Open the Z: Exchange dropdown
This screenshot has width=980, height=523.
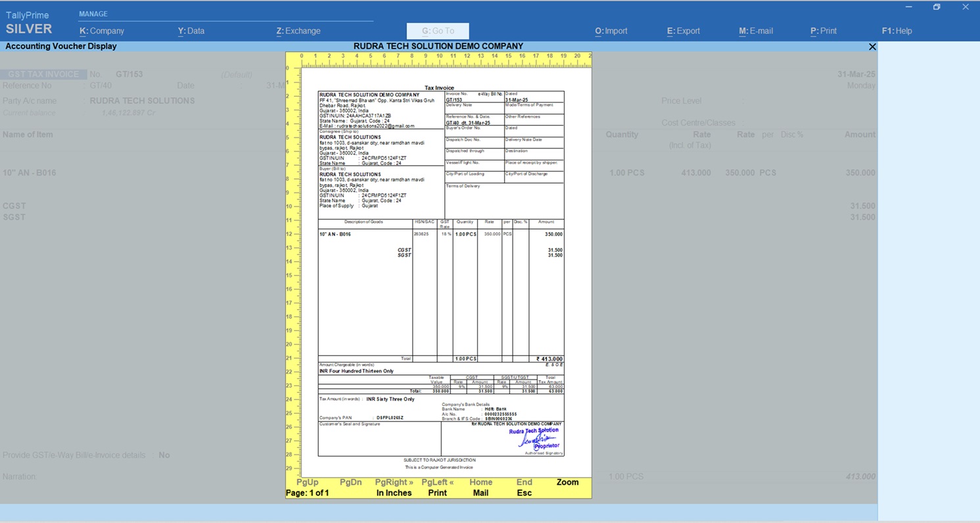point(298,31)
